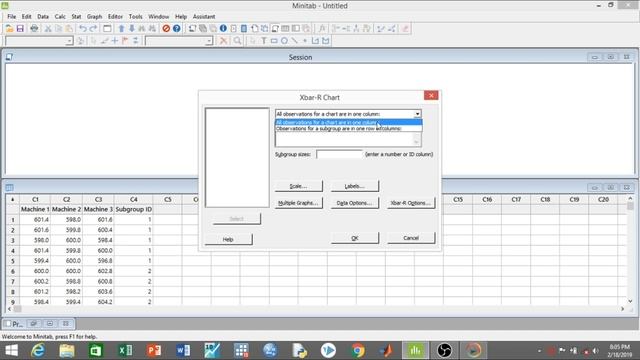Image resolution: width=640 pixels, height=360 pixels.
Task: Click the worksheet horizontal scrollbar right arrow
Action: click(622, 309)
